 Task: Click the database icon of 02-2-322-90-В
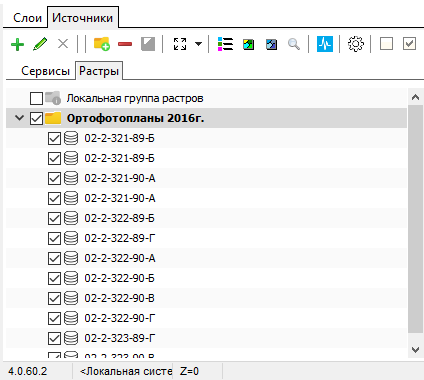[71, 298]
